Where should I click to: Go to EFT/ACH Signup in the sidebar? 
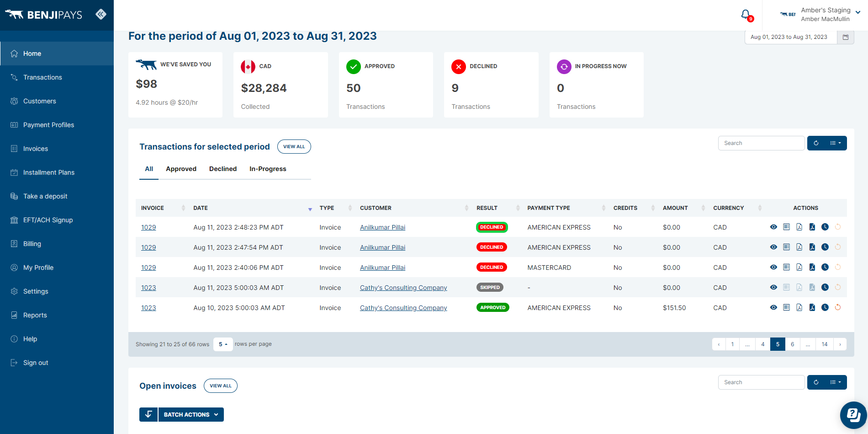coord(48,220)
